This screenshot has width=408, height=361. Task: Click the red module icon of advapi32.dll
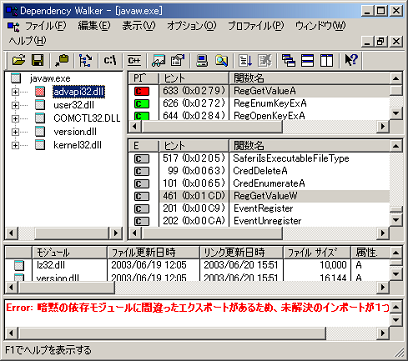coord(40,92)
